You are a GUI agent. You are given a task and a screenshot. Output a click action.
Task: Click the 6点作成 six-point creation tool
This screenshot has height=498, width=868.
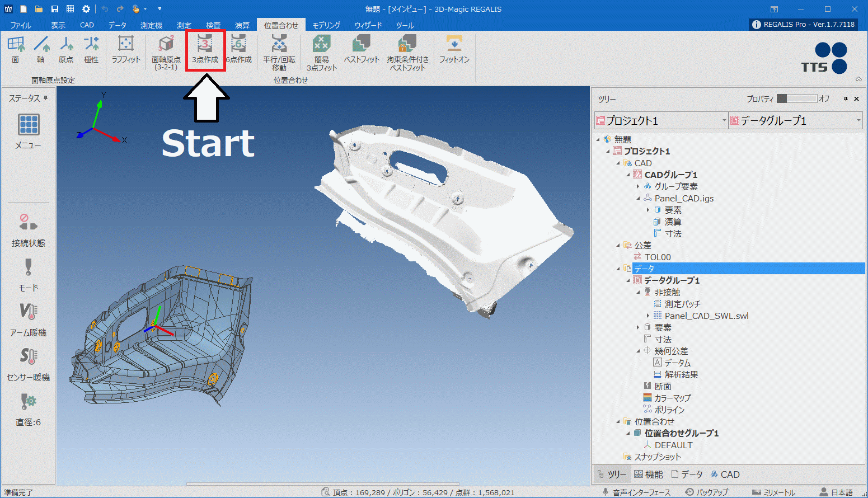(239, 50)
